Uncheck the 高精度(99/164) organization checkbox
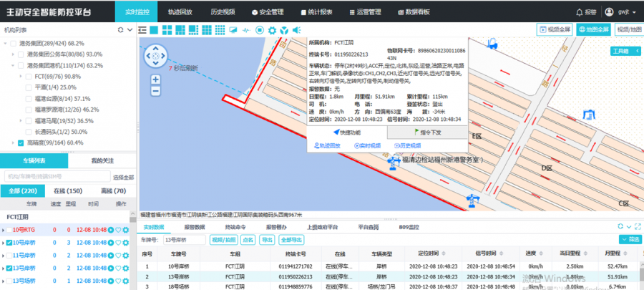This screenshot has height=290, width=644. click(21, 142)
